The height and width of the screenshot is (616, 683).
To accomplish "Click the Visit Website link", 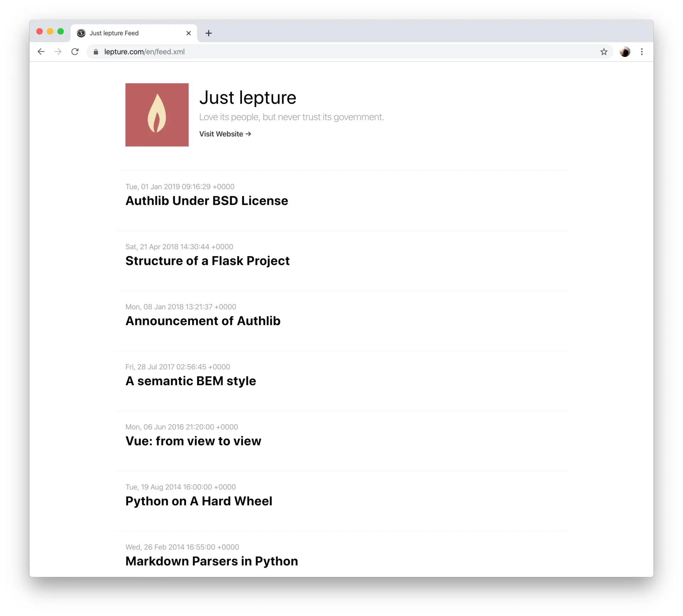I will (x=225, y=134).
